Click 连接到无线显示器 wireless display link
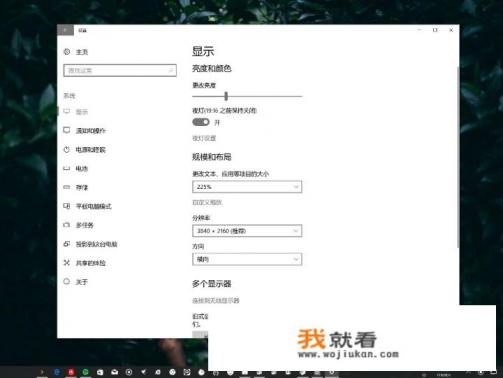503x378 pixels. tap(216, 300)
